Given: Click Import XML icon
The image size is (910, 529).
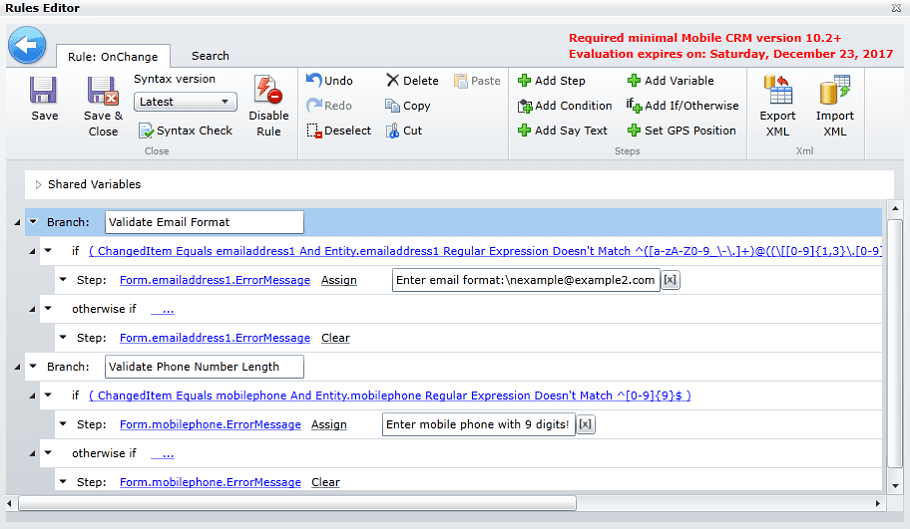Looking at the screenshot, I should [835, 90].
